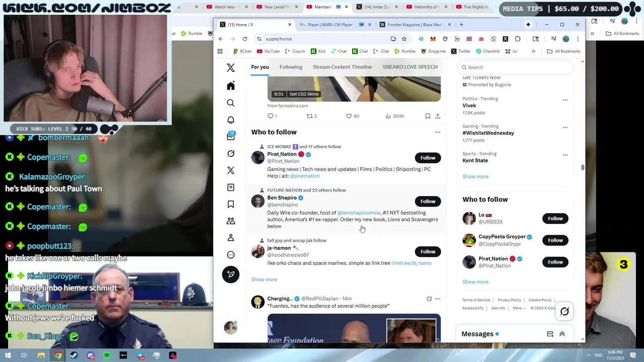
Task: Follow Lo in right sidebar
Action: 555,219
